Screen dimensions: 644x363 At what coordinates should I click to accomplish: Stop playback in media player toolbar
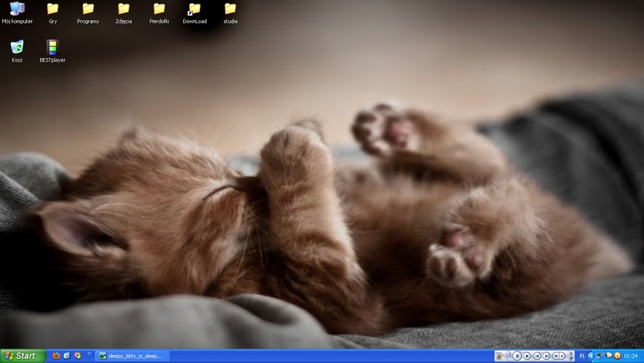pyautogui.click(x=527, y=356)
